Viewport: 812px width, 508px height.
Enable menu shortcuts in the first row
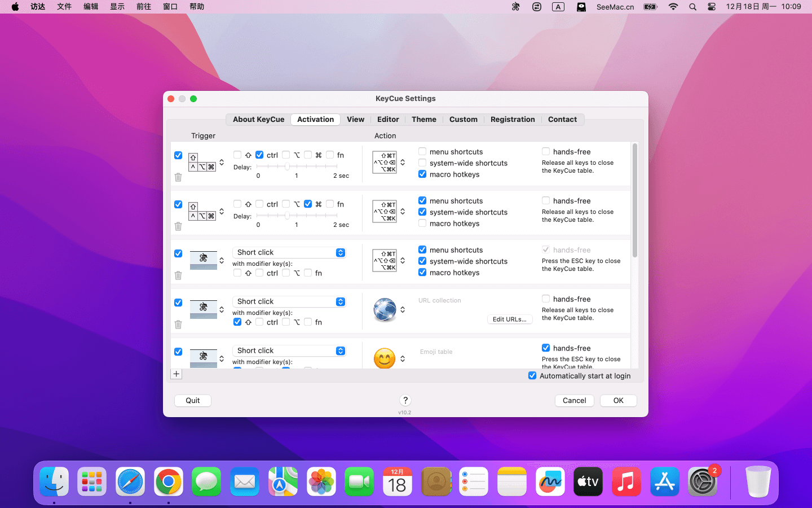click(x=422, y=152)
